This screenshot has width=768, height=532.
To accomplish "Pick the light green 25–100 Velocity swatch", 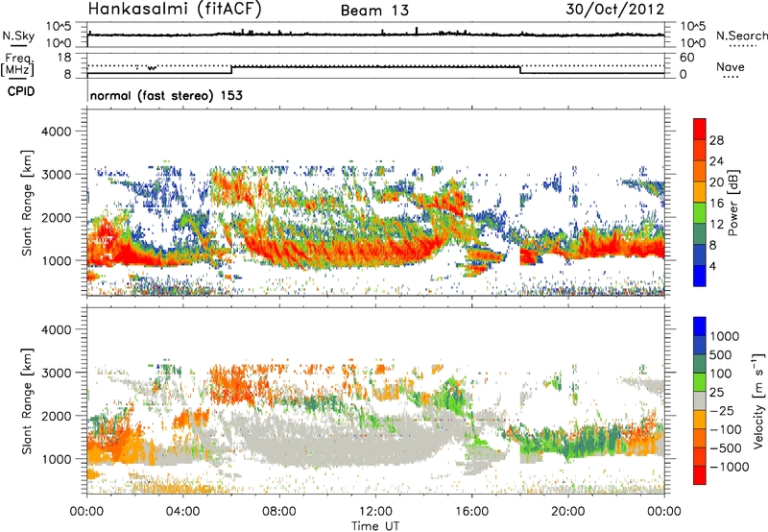I will coord(700,382).
